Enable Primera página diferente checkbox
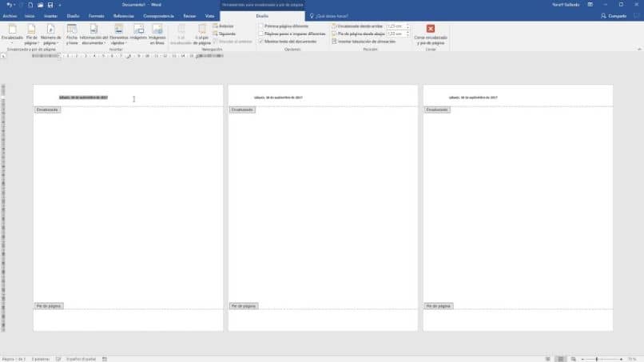 [x=260, y=26]
